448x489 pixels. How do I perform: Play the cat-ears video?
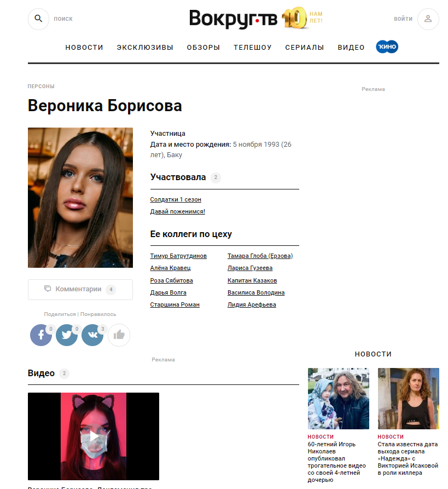click(x=94, y=436)
